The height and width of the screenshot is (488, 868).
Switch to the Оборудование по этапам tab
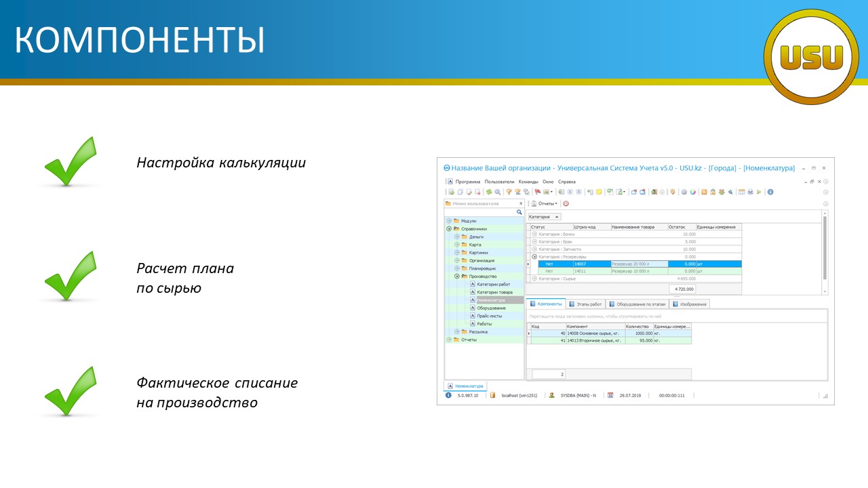(x=637, y=304)
